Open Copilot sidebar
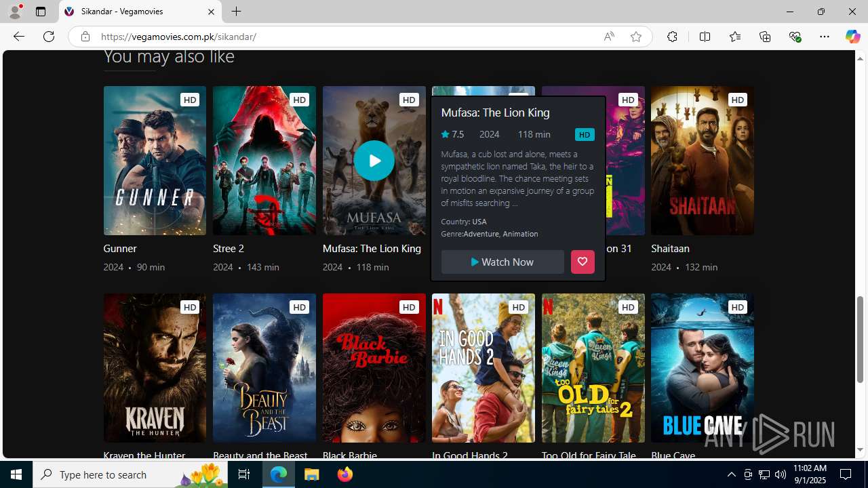 (x=852, y=37)
